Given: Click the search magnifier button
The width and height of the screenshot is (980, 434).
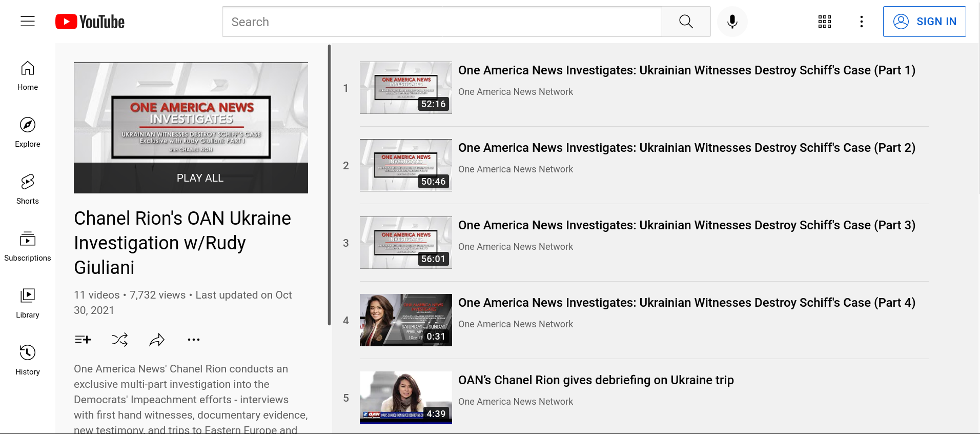Looking at the screenshot, I should coord(686,22).
